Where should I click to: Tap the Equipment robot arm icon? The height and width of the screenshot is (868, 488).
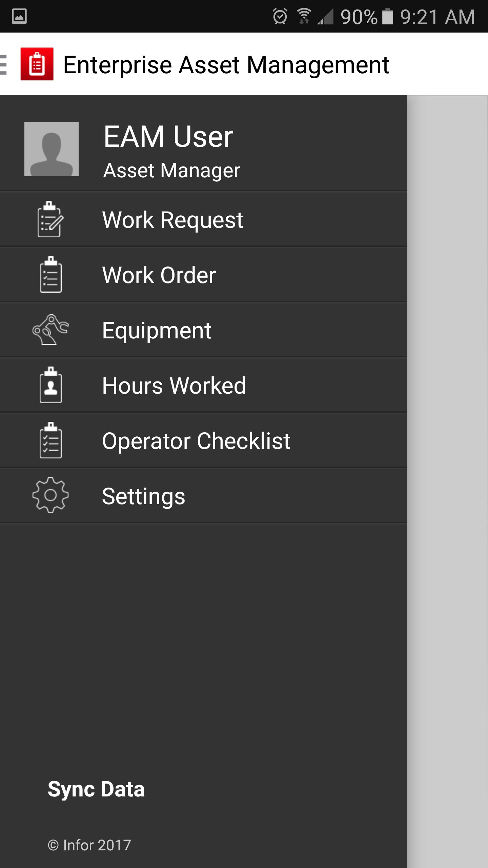(x=50, y=330)
